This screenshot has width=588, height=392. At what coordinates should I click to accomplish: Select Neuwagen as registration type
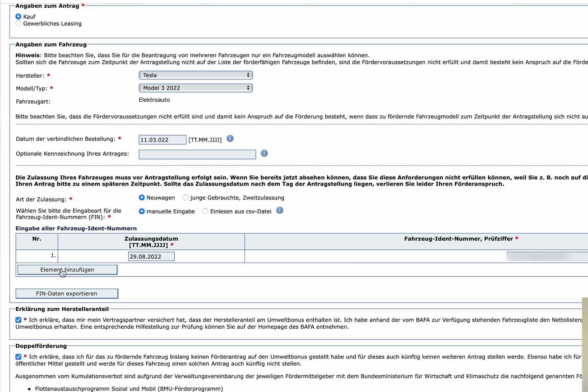[x=142, y=198]
